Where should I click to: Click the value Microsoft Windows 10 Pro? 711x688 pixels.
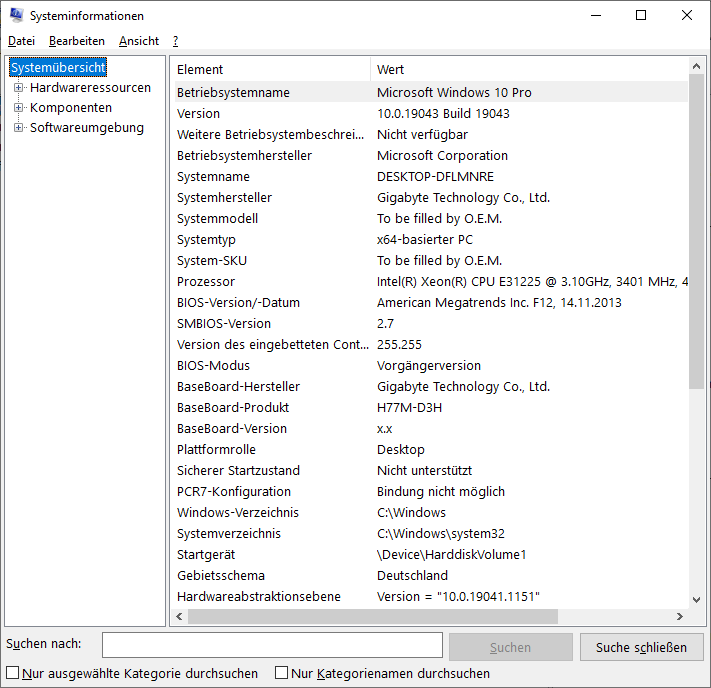[x=454, y=93]
